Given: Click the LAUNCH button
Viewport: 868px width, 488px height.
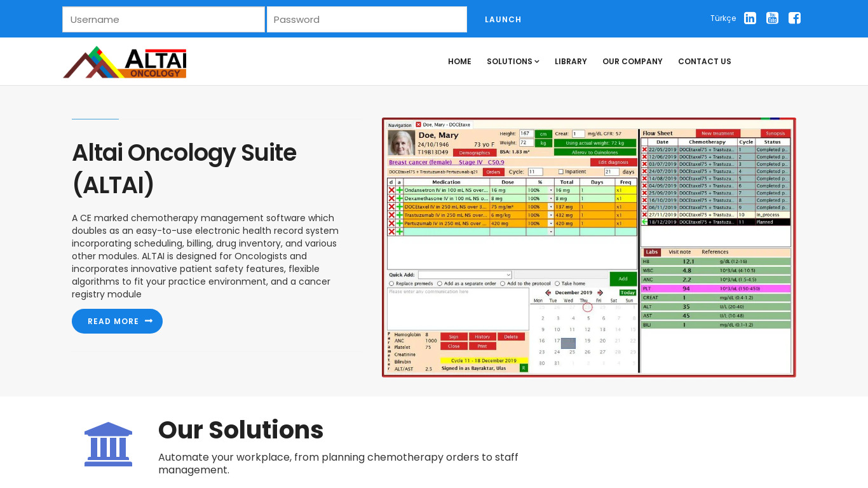Looking at the screenshot, I should [503, 20].
